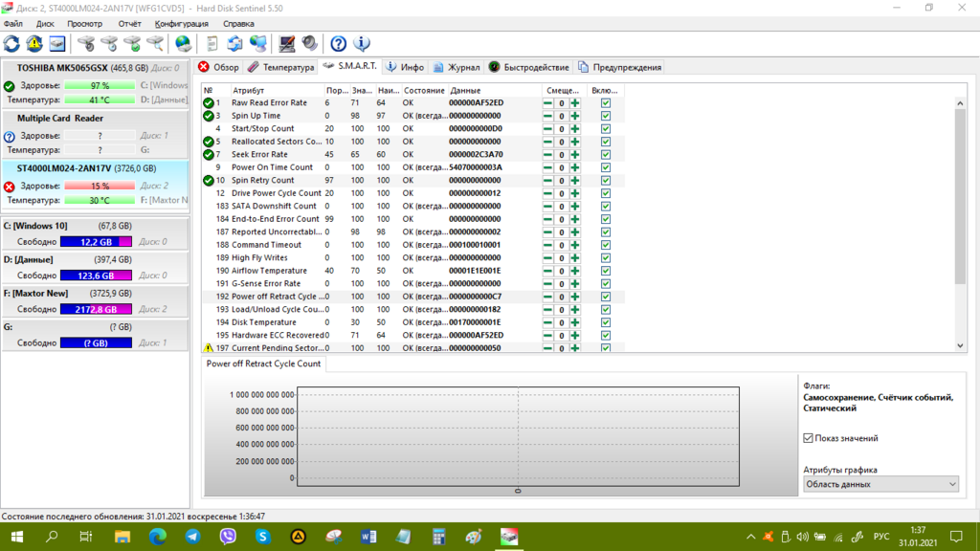Click the green minus for Spin Up Time
This screenshot has height=551, width=980.
(x=547, y=116)
